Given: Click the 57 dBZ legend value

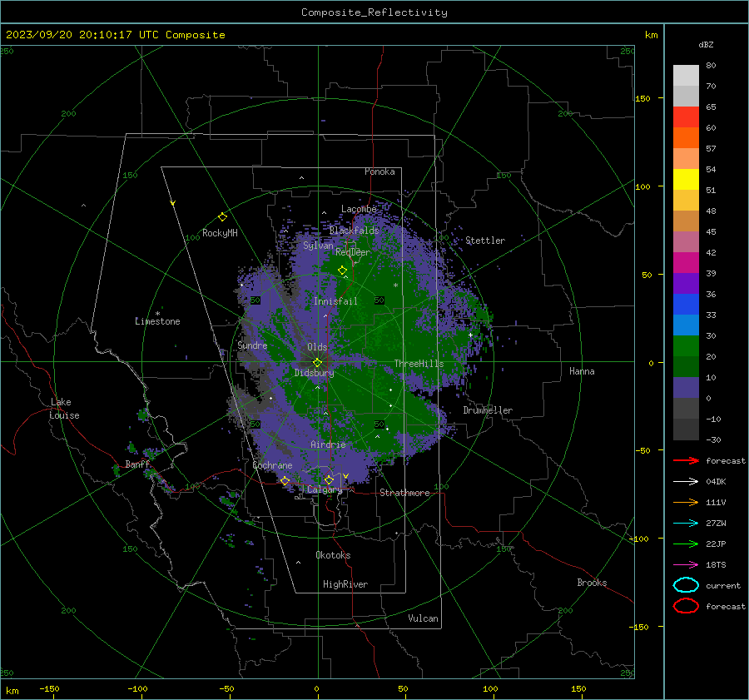Looking at the screenshot, I should point(711,149).
